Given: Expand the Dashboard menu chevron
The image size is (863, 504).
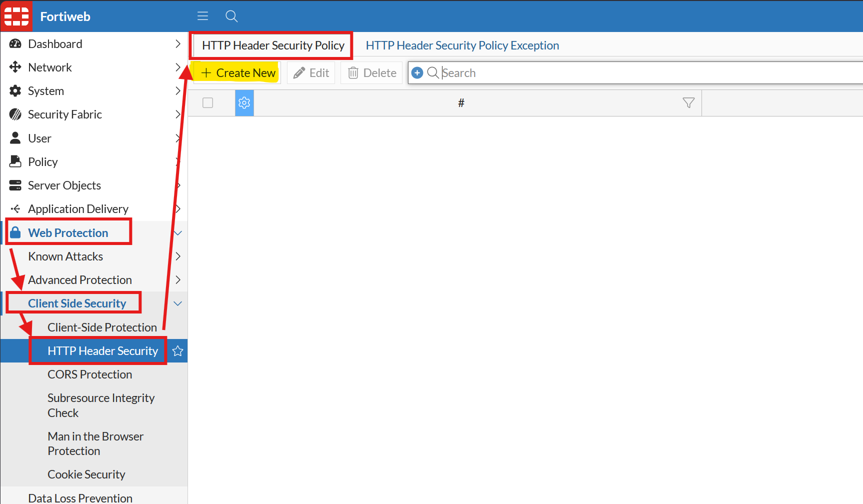Looking at the screenshot, I should click(x=178, y=44).
